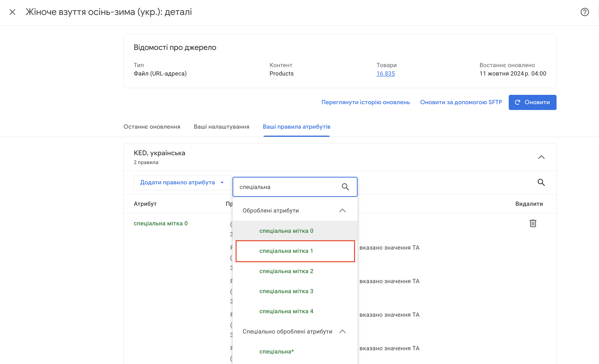Choose спеціальна мітка 1 from the list

295,251
